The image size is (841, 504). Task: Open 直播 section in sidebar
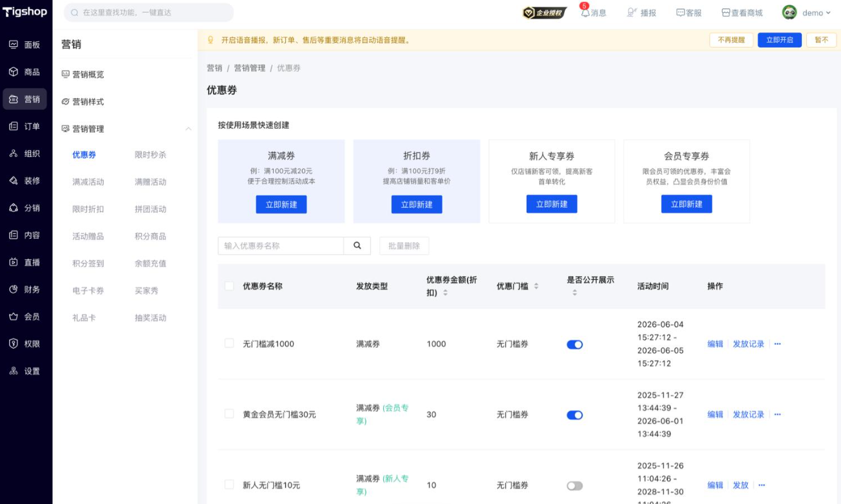coord(24,263)
